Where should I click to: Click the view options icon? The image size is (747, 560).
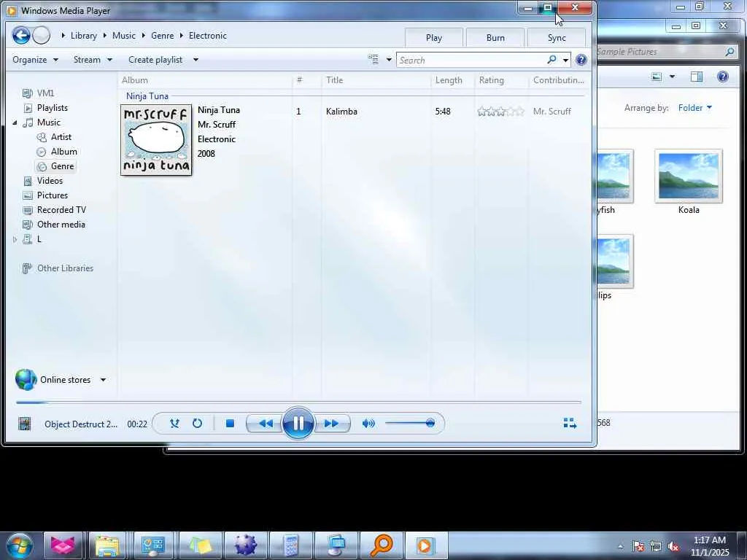coord(373,60)
